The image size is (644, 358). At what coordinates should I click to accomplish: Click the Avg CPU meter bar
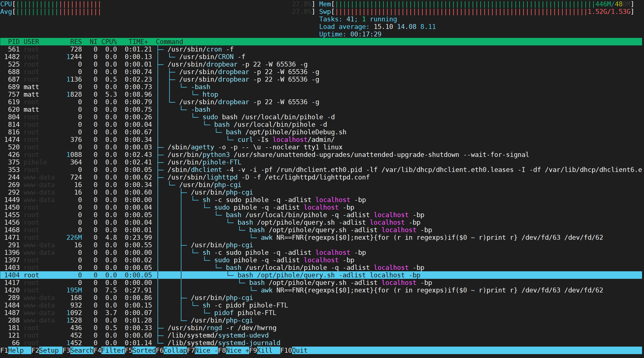[x=158, y=12]
